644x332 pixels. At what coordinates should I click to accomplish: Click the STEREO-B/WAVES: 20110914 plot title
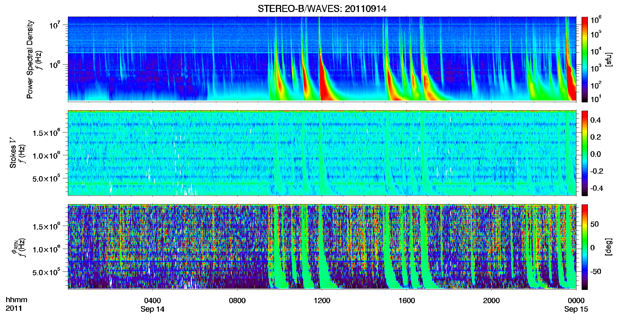pyautogui.click(x=322, y=9)
